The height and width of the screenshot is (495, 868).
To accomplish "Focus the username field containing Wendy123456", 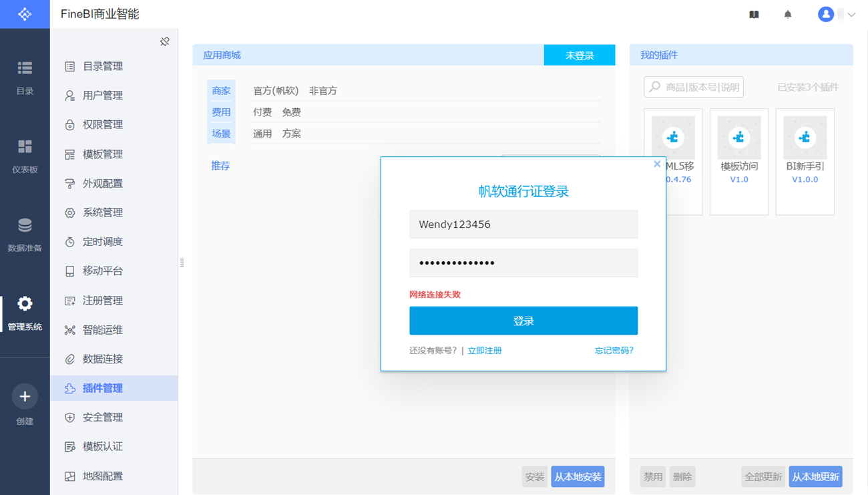I will [523, 224].
